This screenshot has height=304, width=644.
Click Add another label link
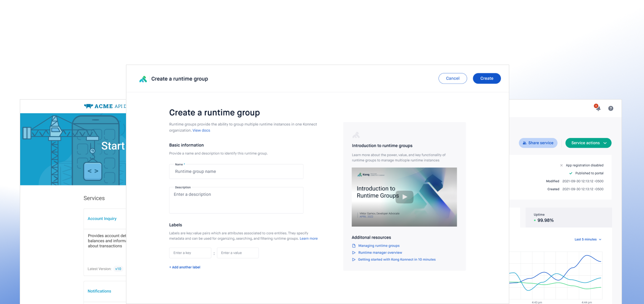(185, 267)
